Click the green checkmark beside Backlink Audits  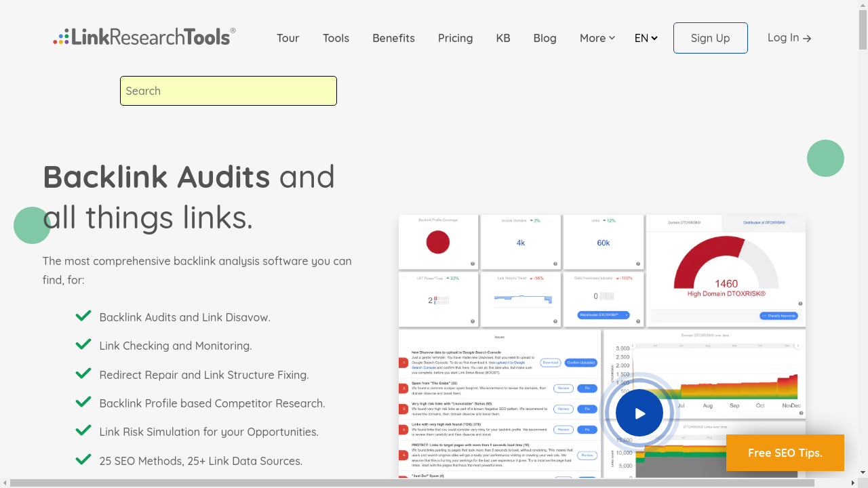(x=83, y=316)
